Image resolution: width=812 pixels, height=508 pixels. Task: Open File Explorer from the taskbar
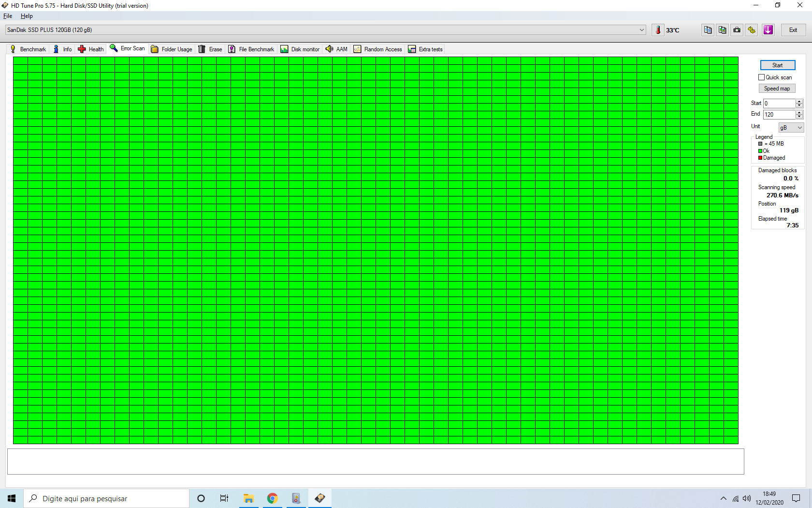pos(249,498)
